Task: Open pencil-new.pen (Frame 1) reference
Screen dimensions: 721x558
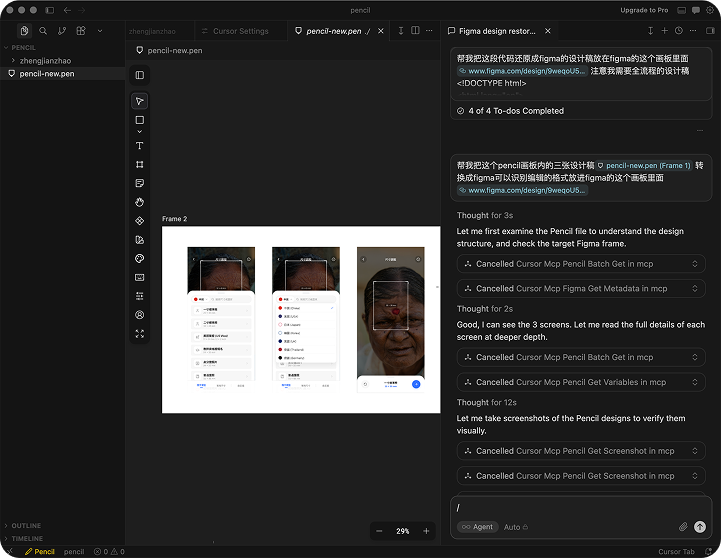Action: [x=644, y=165]
